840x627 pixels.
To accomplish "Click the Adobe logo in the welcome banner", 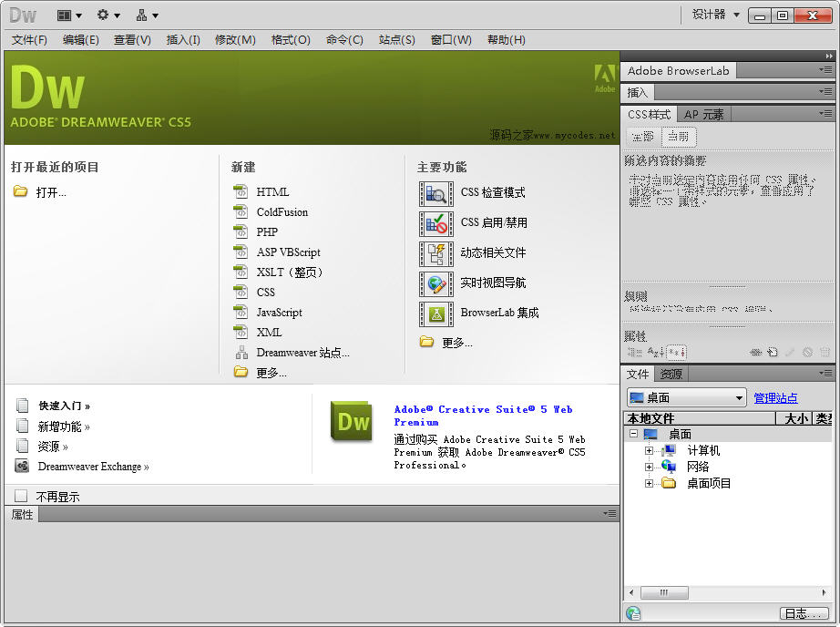I will (605, 78).
